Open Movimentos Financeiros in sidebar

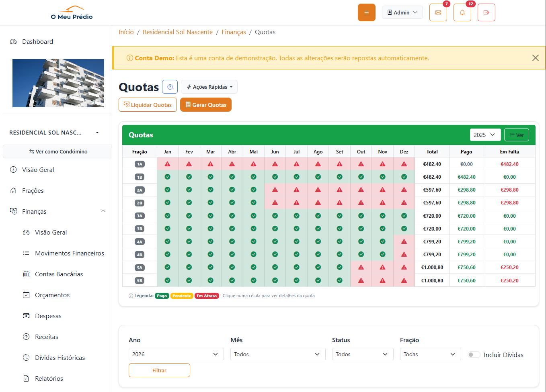(x=69, y=253)
